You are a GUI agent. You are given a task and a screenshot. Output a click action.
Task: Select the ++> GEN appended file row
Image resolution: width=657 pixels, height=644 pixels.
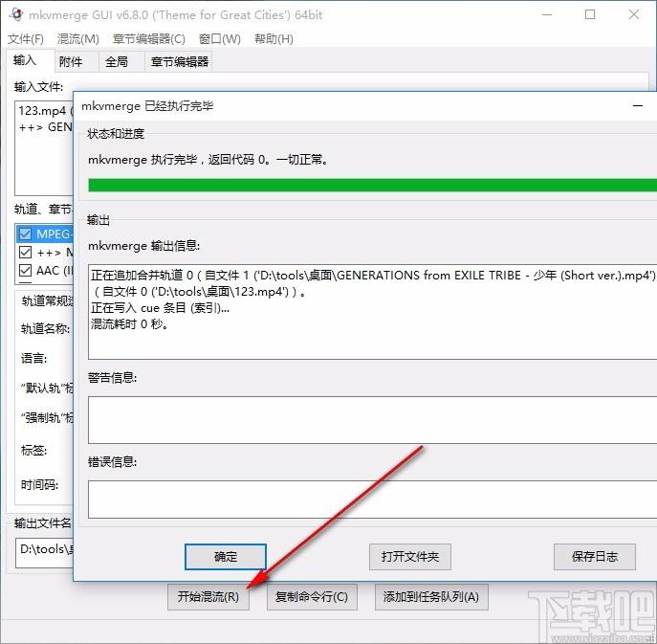45,126
